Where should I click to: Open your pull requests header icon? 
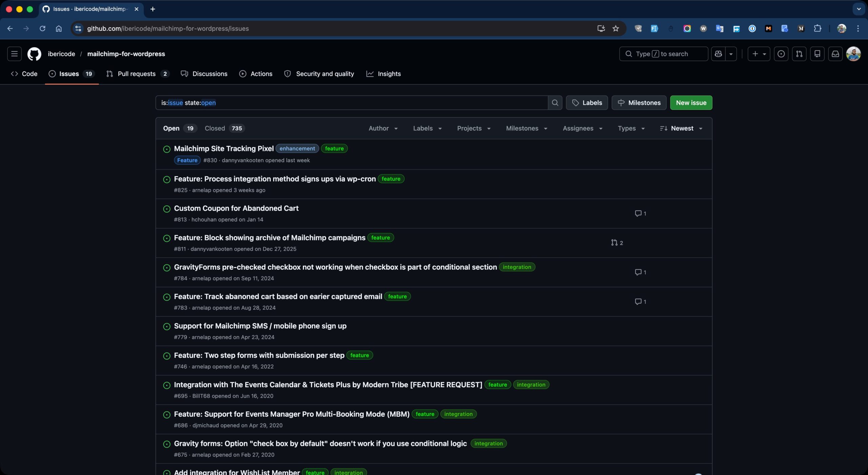[799, 54]
